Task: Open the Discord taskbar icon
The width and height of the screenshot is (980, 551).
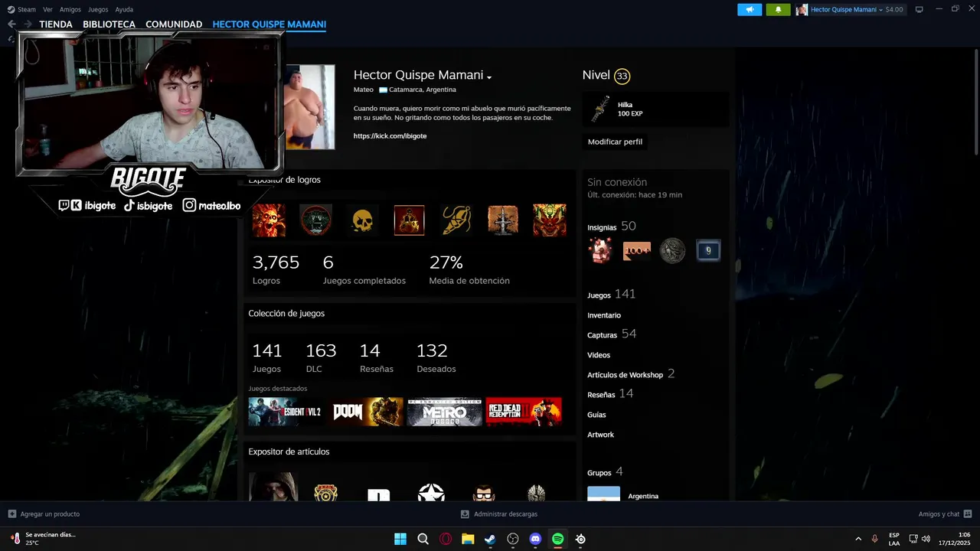Action: [x=535, y=539]
